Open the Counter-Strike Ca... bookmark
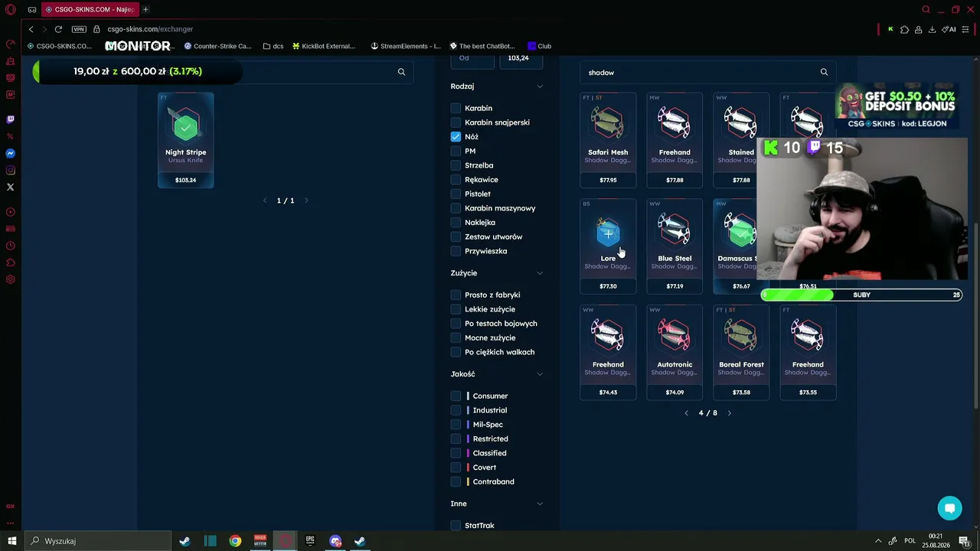 [217, 46]
